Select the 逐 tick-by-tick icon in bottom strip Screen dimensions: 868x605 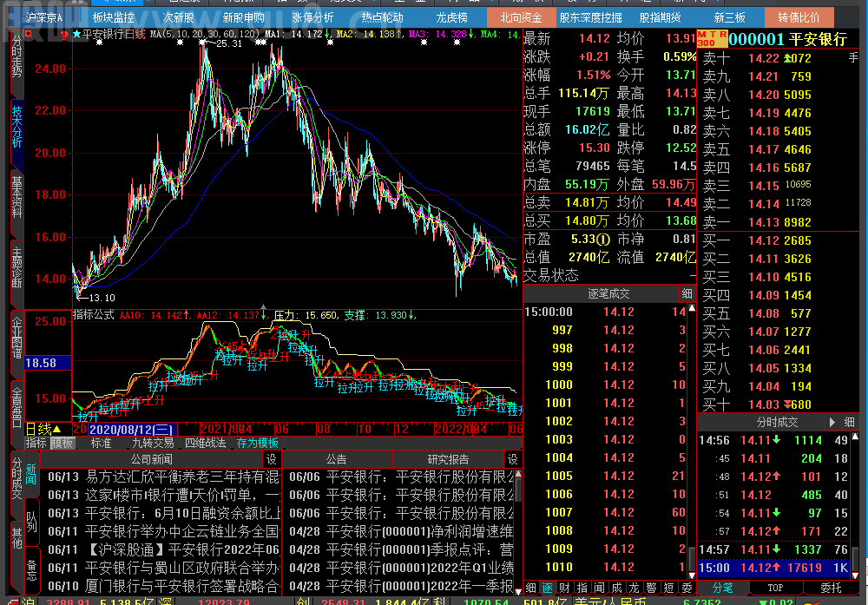pyautogui.click(x=547, y=588)
